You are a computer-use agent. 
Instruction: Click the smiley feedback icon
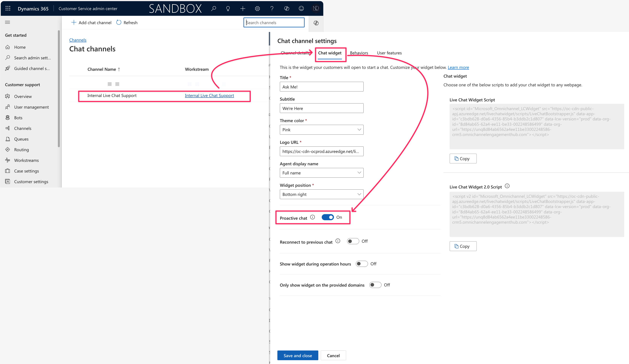(301, 9)
